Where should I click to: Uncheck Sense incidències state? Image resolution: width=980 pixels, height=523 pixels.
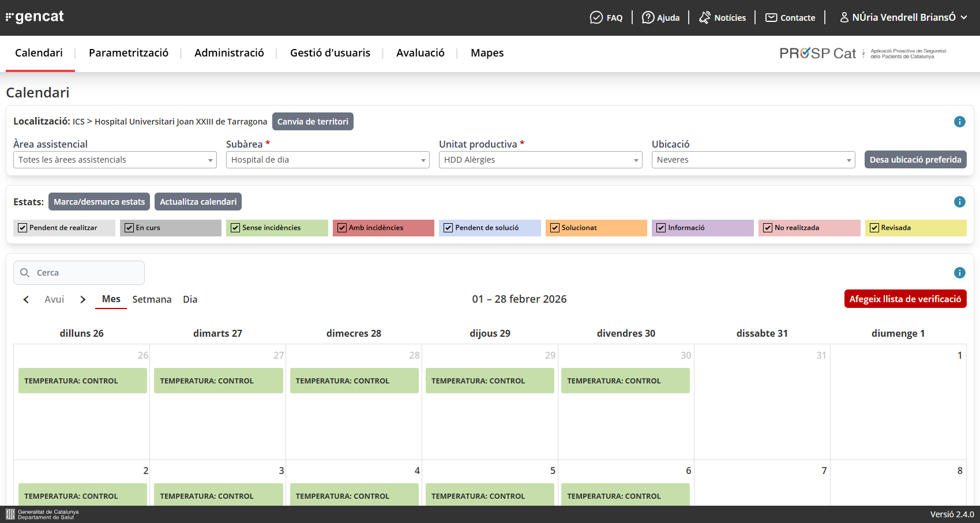235,228
